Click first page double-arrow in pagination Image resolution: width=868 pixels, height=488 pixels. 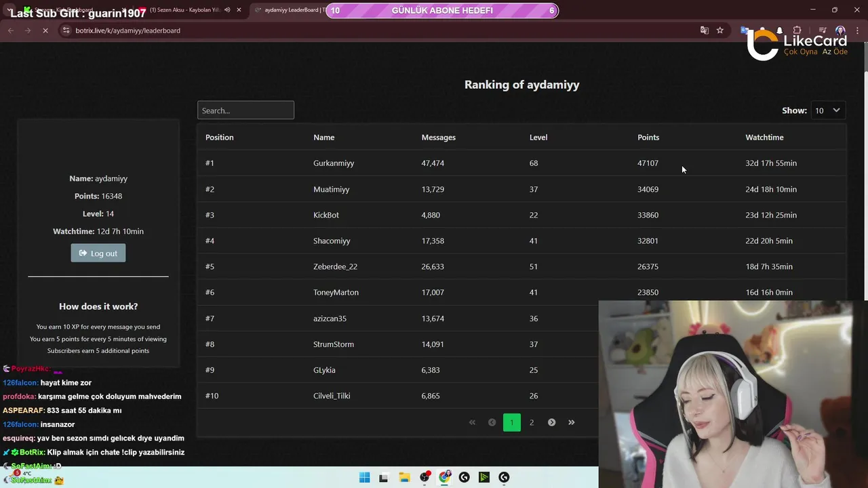pyautogui.click(x=473, y=422)
